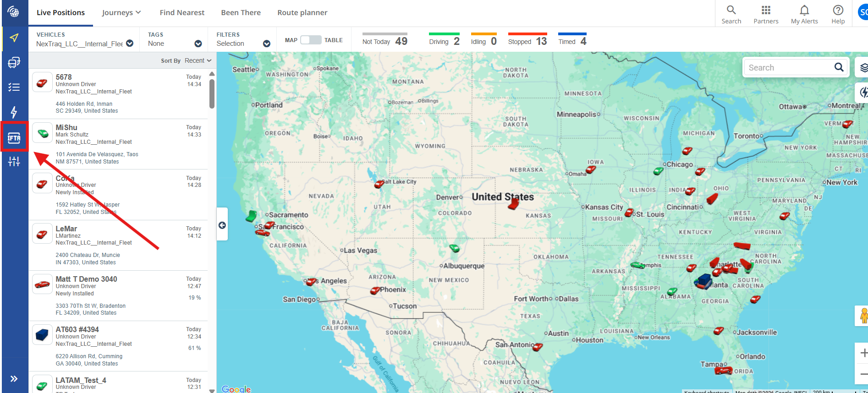868x393 pixels.
Task: Click the red car thumbnail for LeMar
Action: pyautogui.click(x=42, y=234)
